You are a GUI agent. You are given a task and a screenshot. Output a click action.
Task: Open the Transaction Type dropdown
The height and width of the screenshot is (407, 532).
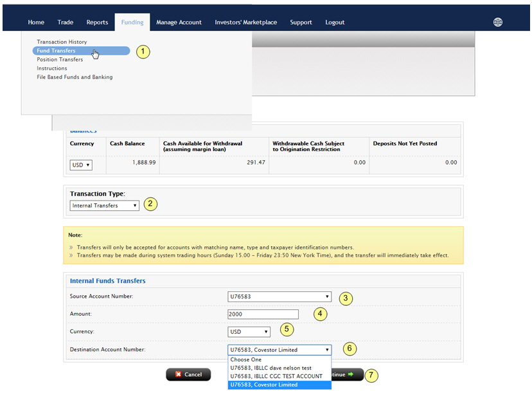(104, 206)
